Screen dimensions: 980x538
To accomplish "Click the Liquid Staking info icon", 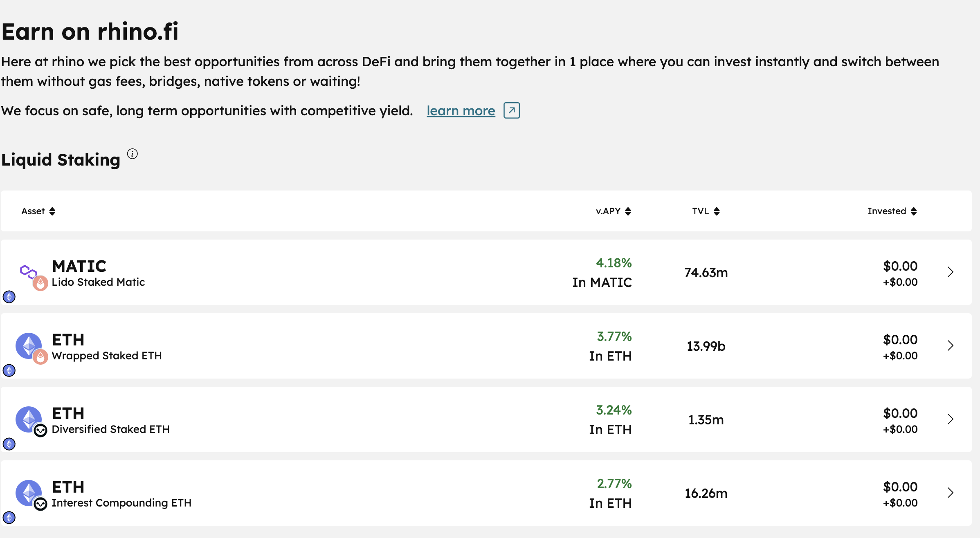I will 132,154.
